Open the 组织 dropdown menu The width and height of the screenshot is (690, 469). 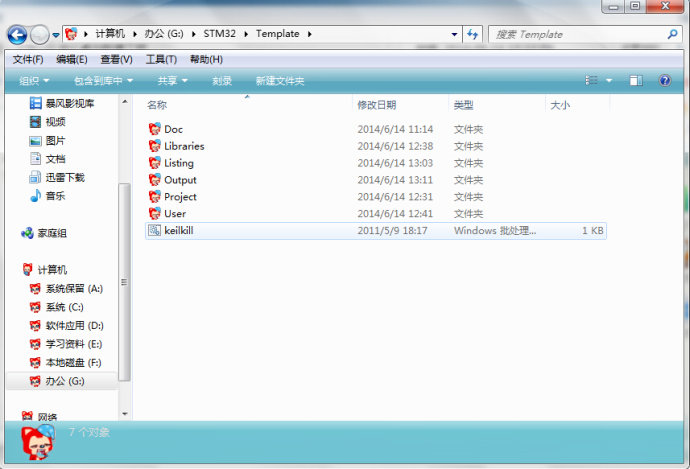tap(34, 81)
